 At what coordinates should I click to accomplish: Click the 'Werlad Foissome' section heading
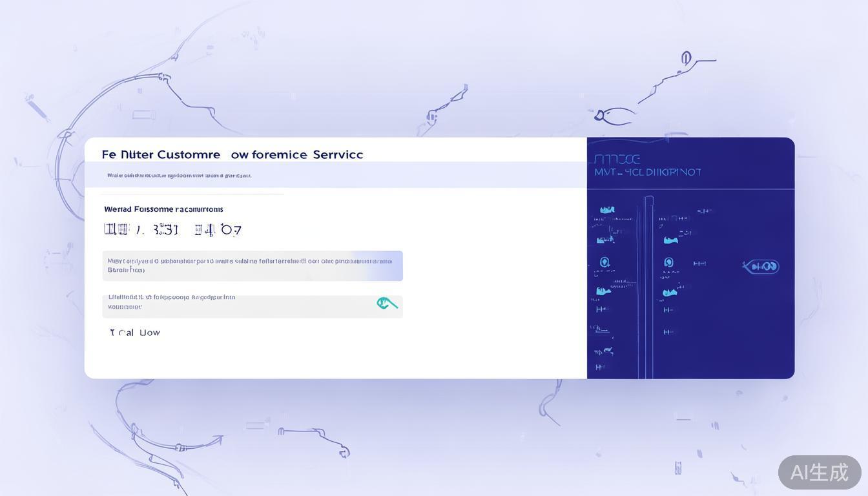tap(163, 209)
